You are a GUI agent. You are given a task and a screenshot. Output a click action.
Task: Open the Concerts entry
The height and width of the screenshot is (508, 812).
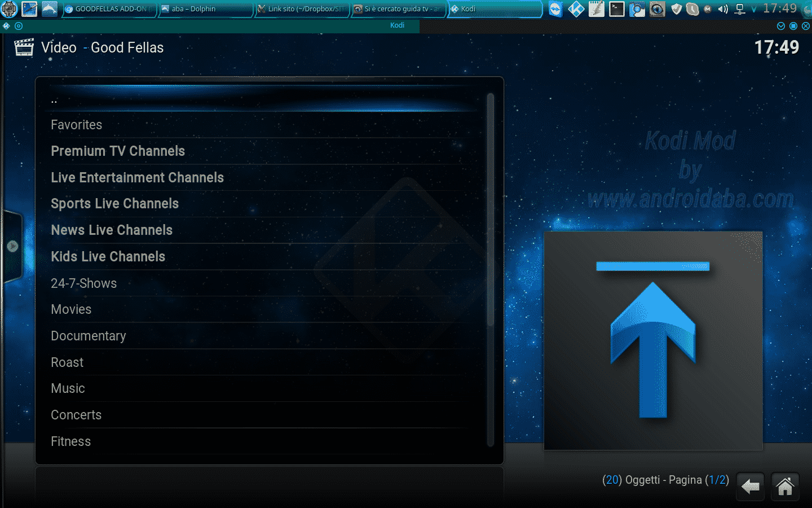tap(265, 415)
